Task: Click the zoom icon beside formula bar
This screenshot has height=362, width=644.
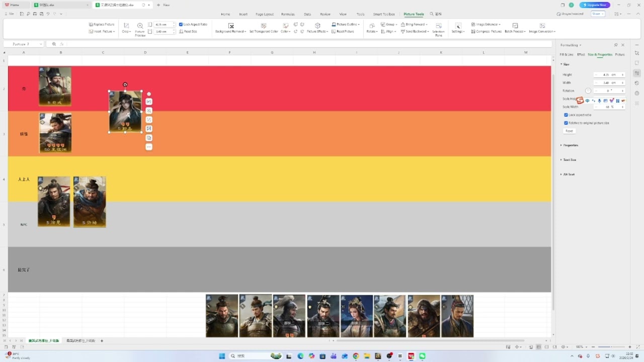Action: coord(54,44)
